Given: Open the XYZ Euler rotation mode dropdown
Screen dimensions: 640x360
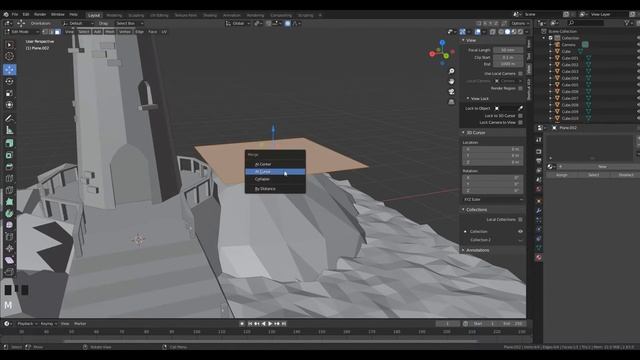Looking at the screenshot, I should (x=493, y=200).
